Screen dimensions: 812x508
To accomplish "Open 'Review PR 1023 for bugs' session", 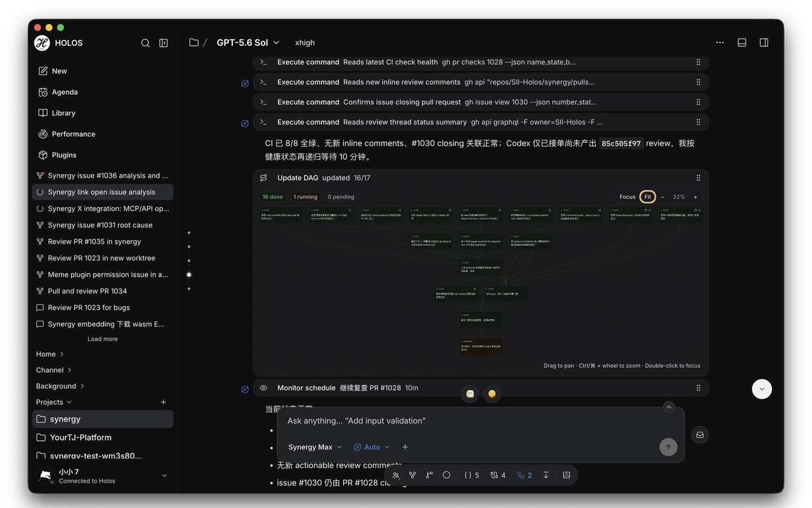I will 103,307.
